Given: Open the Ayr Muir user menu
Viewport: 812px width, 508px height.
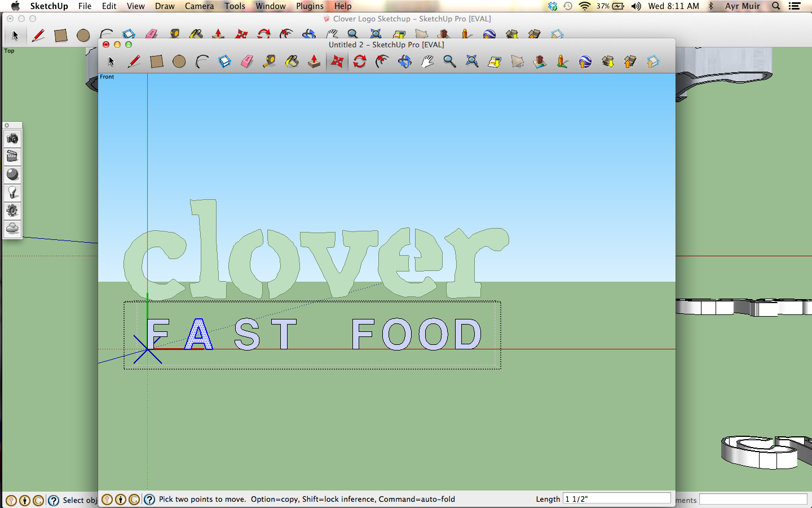Looking at the screenshot, I should pos(742,6).
